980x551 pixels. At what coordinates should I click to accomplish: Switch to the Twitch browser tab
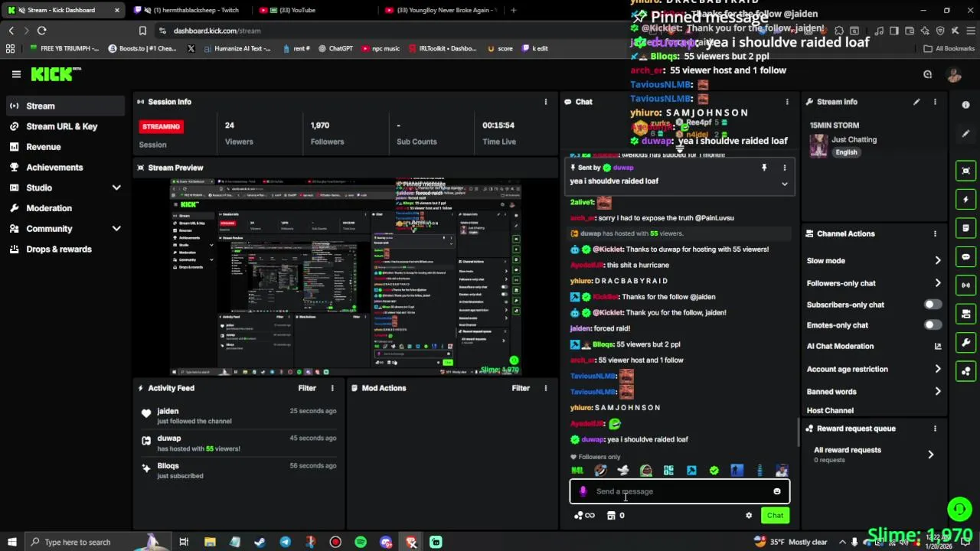coord(190,10)
